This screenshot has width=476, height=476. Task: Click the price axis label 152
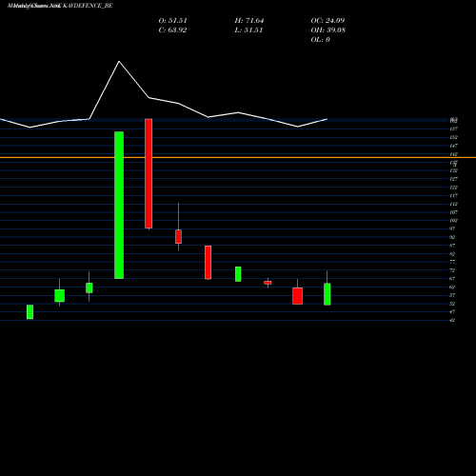[453, 137]
